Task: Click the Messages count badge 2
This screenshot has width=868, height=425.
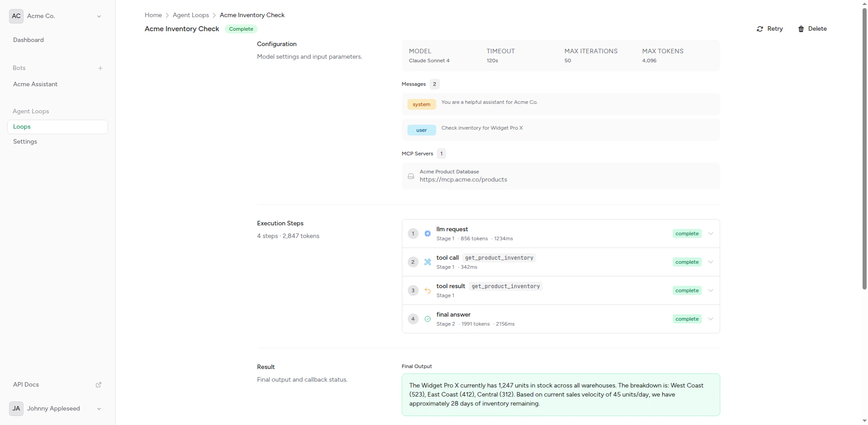Action: pyautogui.click(x=434, y=84)
